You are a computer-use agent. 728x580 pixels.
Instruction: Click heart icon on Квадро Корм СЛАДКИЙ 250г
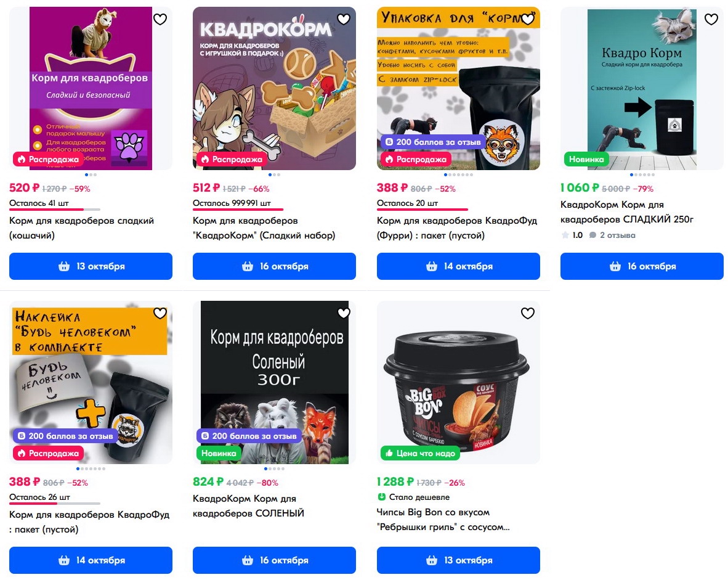tap(711, 19)
